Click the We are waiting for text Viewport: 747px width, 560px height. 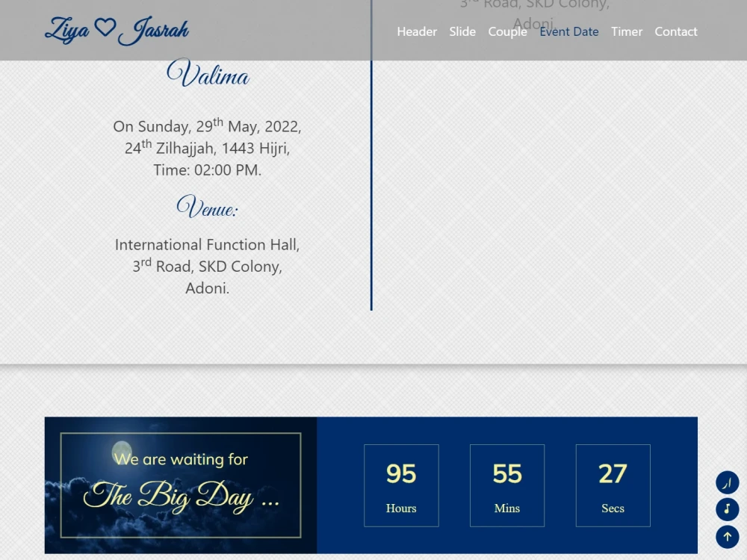point(181,459)
